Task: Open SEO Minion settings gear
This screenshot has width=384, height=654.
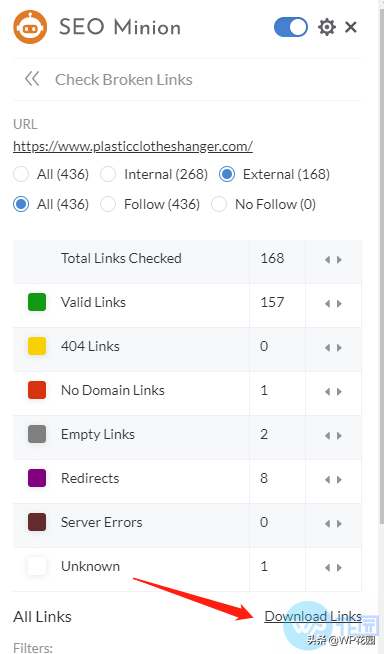Action: (327, 27)
